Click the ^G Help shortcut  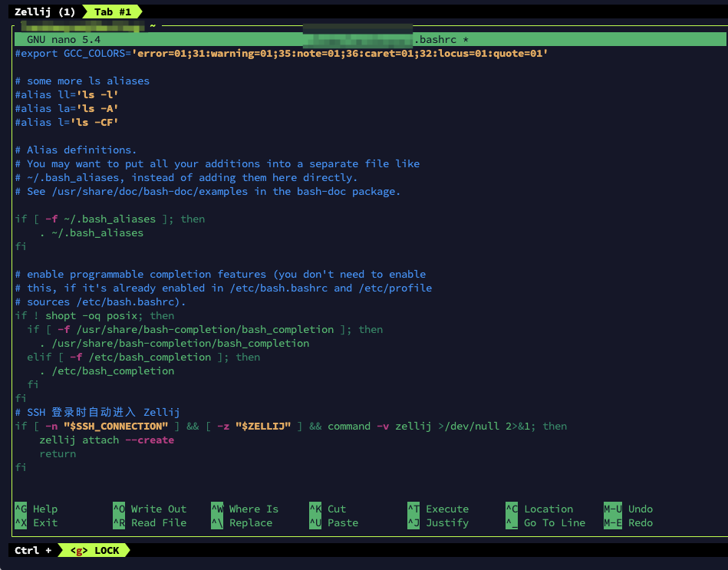(36, 509)
